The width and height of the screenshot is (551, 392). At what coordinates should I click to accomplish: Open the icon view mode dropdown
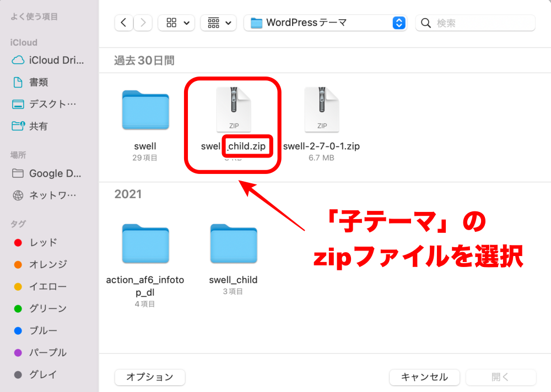176,23
